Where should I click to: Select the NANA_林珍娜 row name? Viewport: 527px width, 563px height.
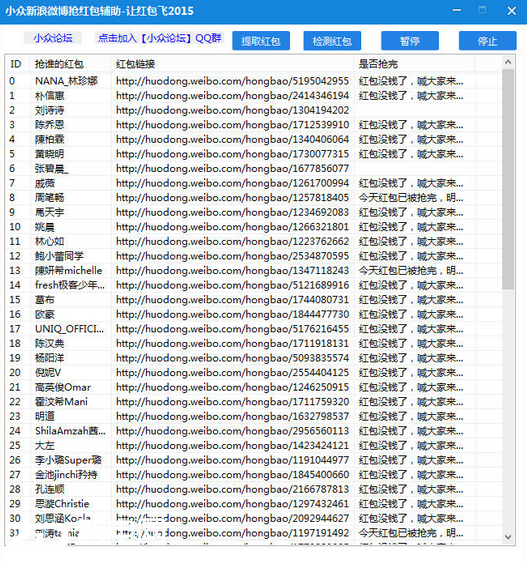pyautogui.click(x=66, y=81)
